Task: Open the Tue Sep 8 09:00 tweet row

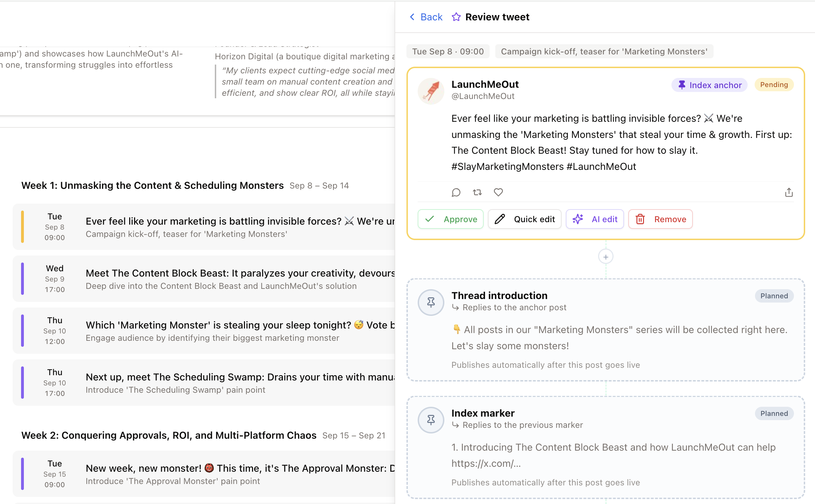Action: tap(204, 227)
